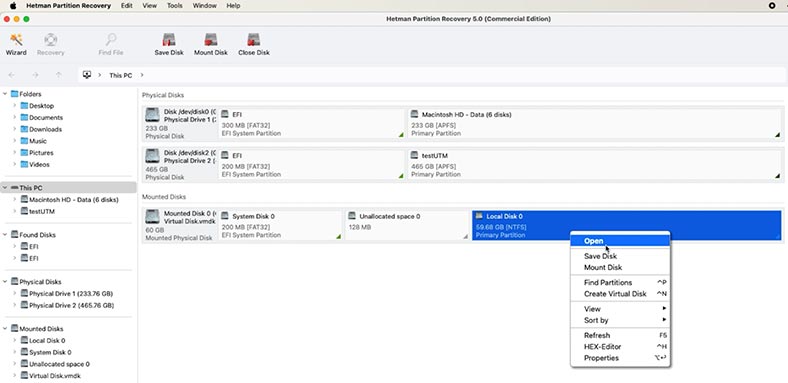The height and width of the screenshot is (383, 788).
Task: Click the menu bar status icon at top right
Action: (x=772, y=6)
